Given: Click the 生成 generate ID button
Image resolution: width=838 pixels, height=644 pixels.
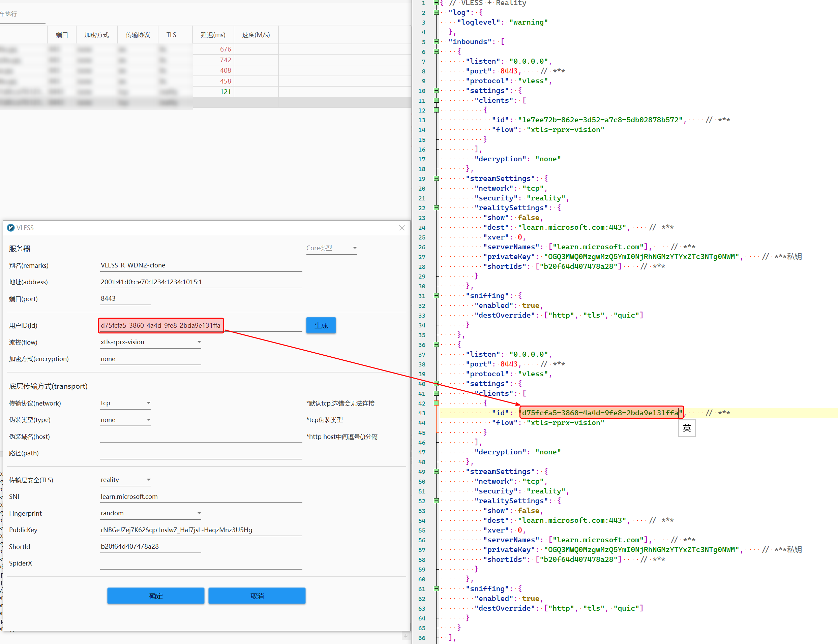Looking at the screenshot, I should click(x=321, y=325).
